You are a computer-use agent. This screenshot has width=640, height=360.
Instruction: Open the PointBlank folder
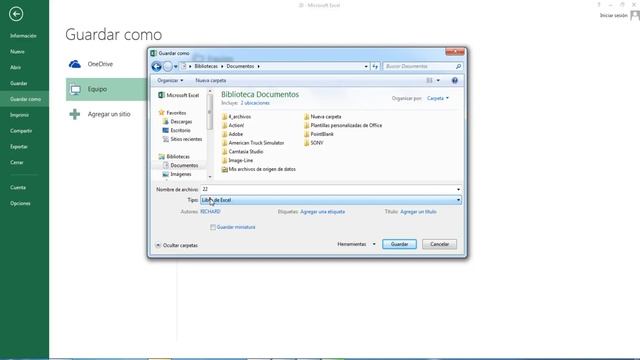tap(319, 134)
